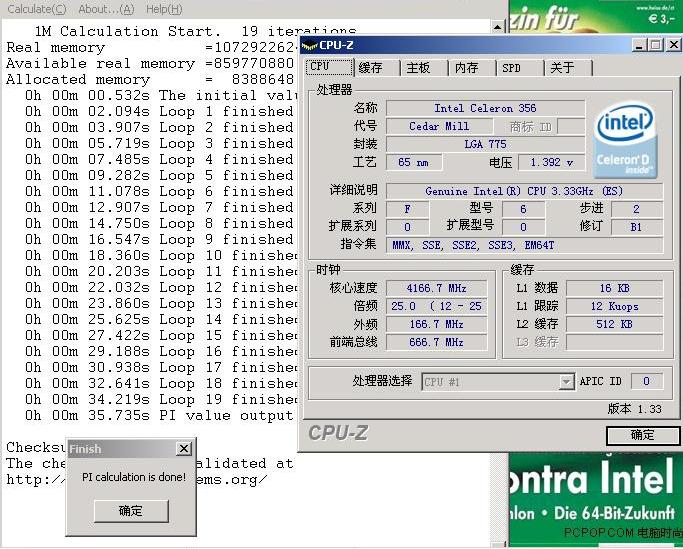Image resolution: width=683 pixels, height=549 pixels.
Task: Click the 1.392 v voltage field
Action: click(x=551, y=163)
